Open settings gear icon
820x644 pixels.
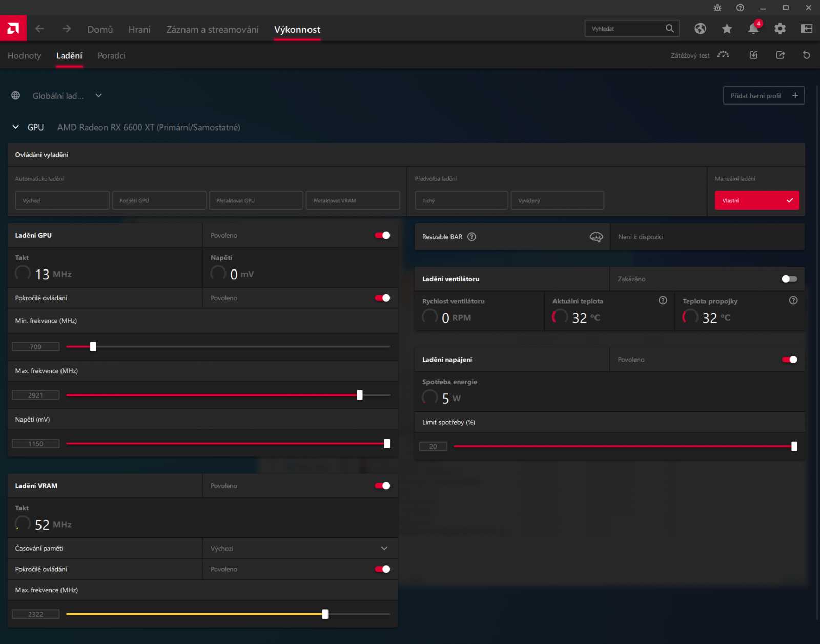[x=780, y=29]
